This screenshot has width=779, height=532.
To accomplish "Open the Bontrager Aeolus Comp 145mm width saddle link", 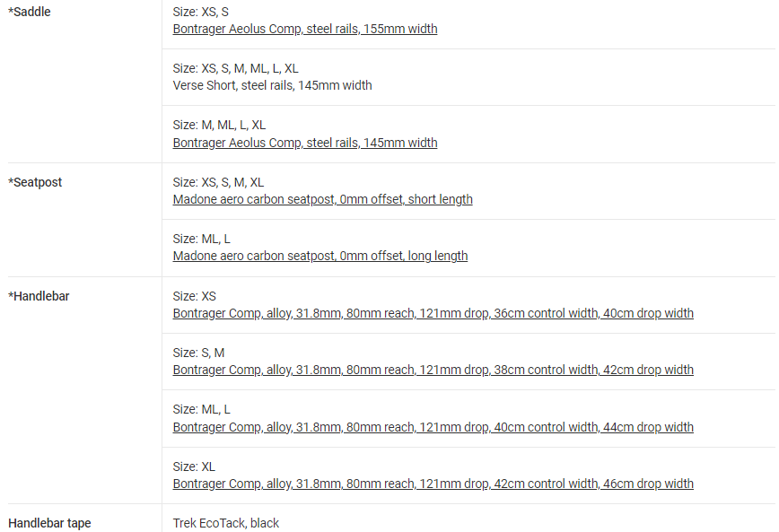I will tap(305, 143).
